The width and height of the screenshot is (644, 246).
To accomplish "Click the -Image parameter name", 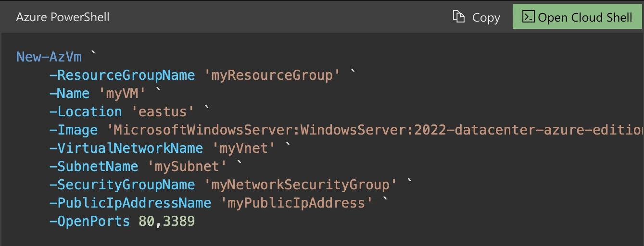I will coord(74,130).
